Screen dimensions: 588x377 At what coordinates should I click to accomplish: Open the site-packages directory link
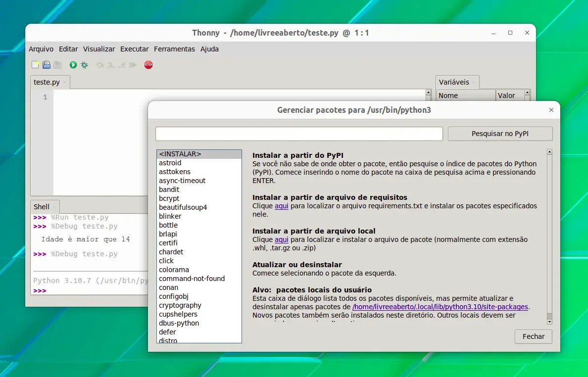click(440, 307)
